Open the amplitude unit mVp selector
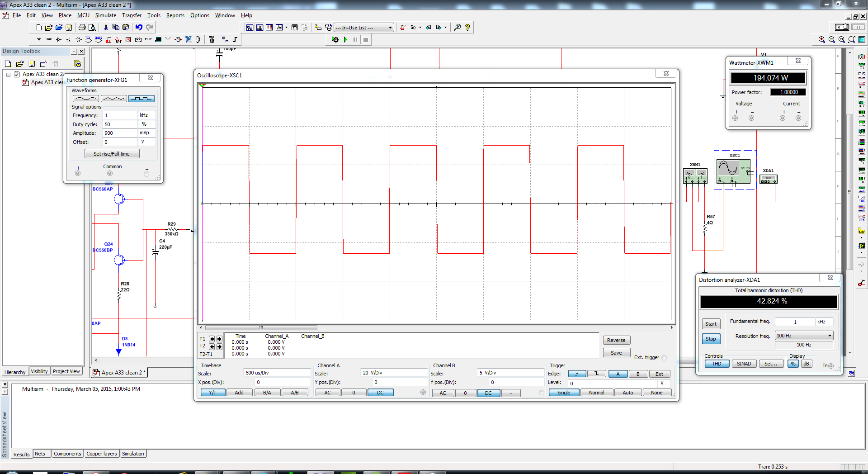Viewport: 868px width, 474px height. (x=147, y=133)
